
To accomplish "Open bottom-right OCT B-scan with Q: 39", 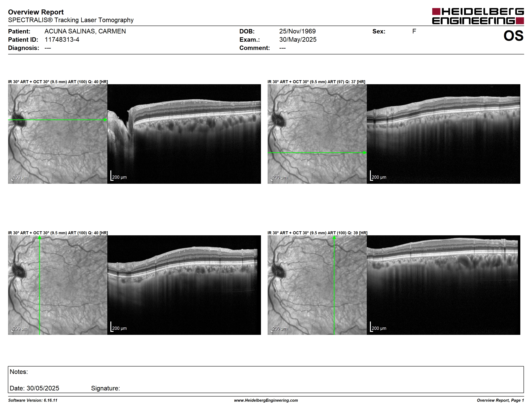I will point(443,285).
